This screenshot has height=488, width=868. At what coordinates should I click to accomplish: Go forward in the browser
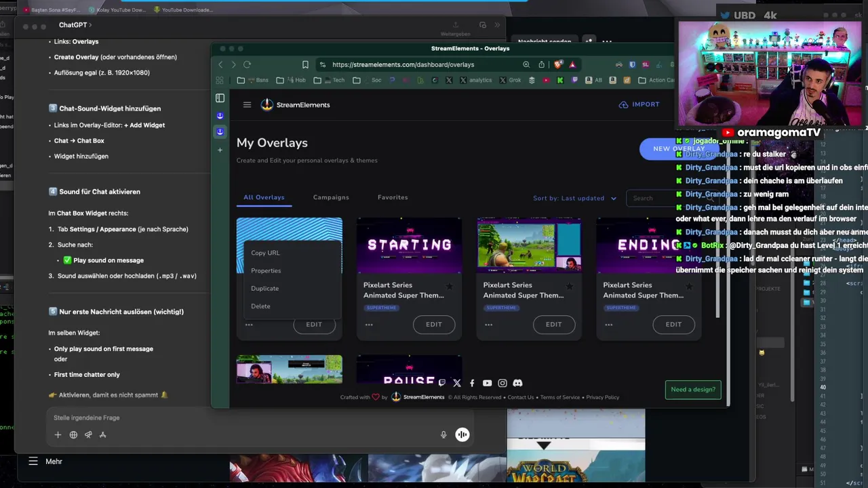233,64
